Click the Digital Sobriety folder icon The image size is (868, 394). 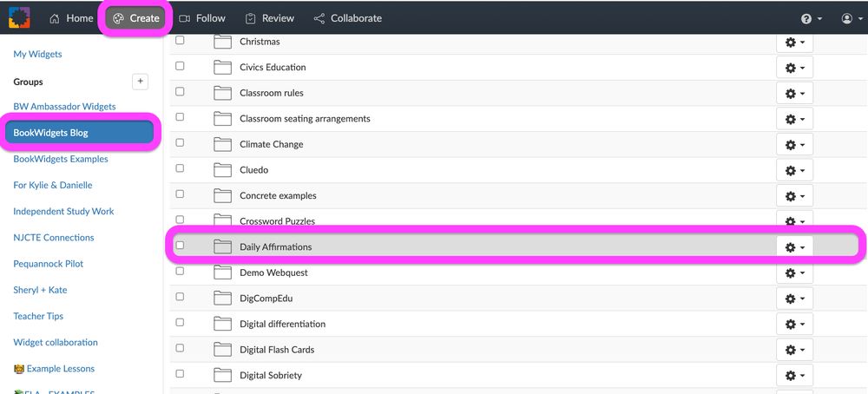(x=222, y=375)
